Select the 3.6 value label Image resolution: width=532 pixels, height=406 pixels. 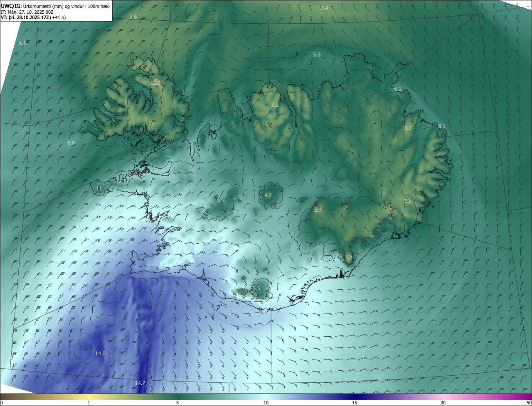coord(133,17)
